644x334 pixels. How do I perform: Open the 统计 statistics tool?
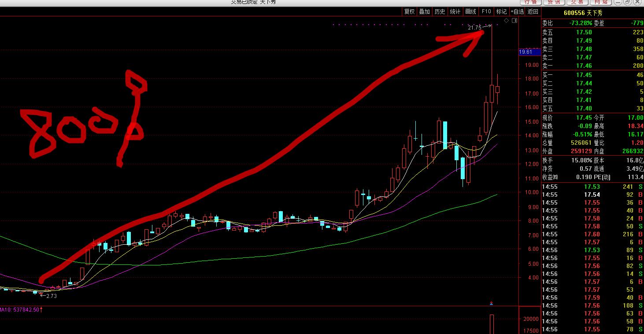[x=455, y=12]
